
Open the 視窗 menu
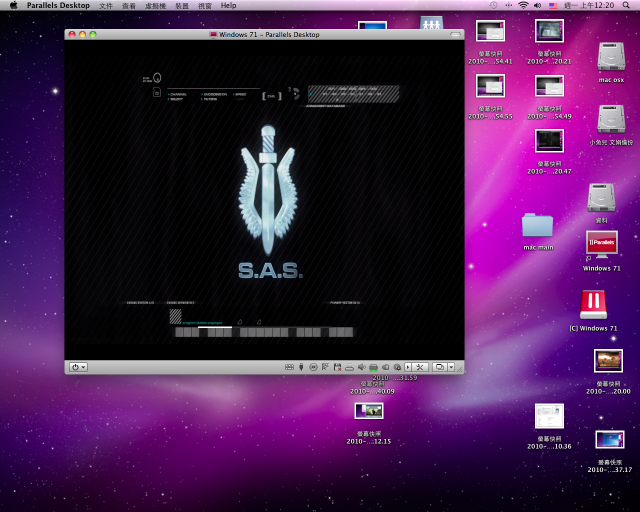[205, 6]
